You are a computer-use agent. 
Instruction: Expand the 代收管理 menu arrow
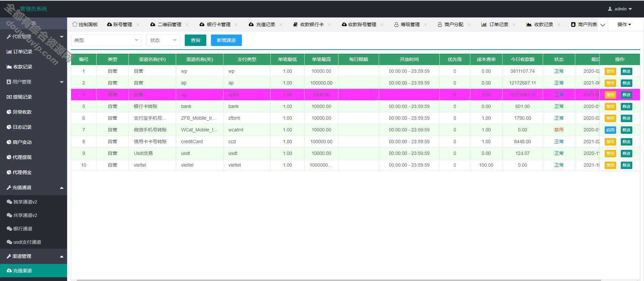[x=62, y=37]
